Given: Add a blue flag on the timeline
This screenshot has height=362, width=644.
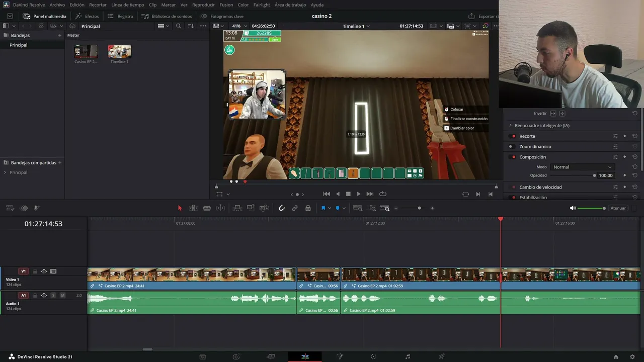Looking at the screenshot, I should pos(323,208).
